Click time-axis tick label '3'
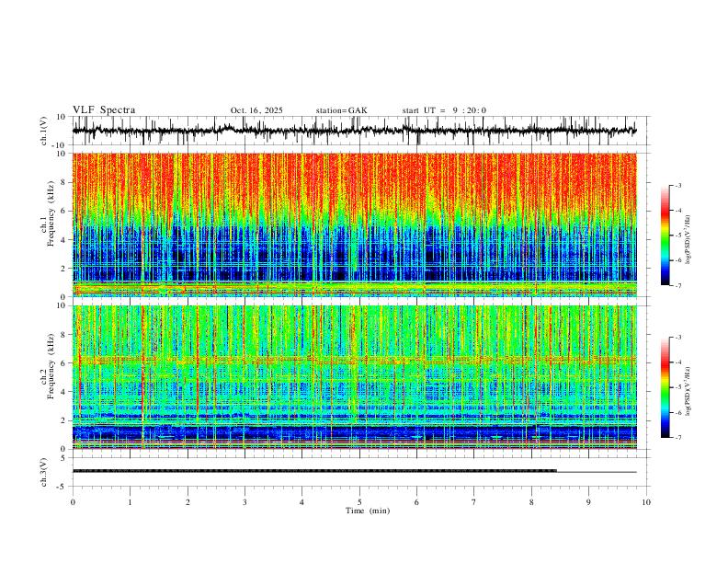Viewport: 728px width, 563px height. [x=245, y=502]
